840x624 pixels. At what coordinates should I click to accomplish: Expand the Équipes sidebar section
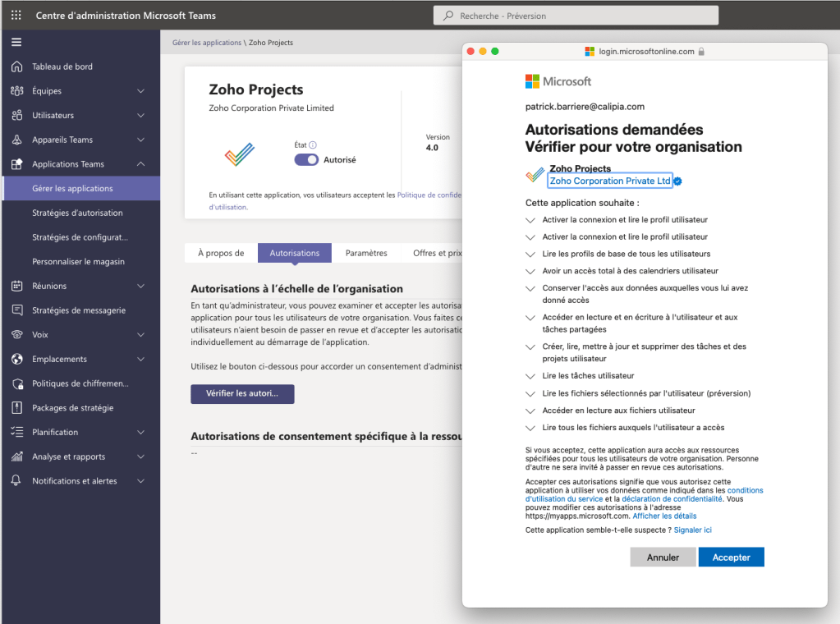point(140,91)
